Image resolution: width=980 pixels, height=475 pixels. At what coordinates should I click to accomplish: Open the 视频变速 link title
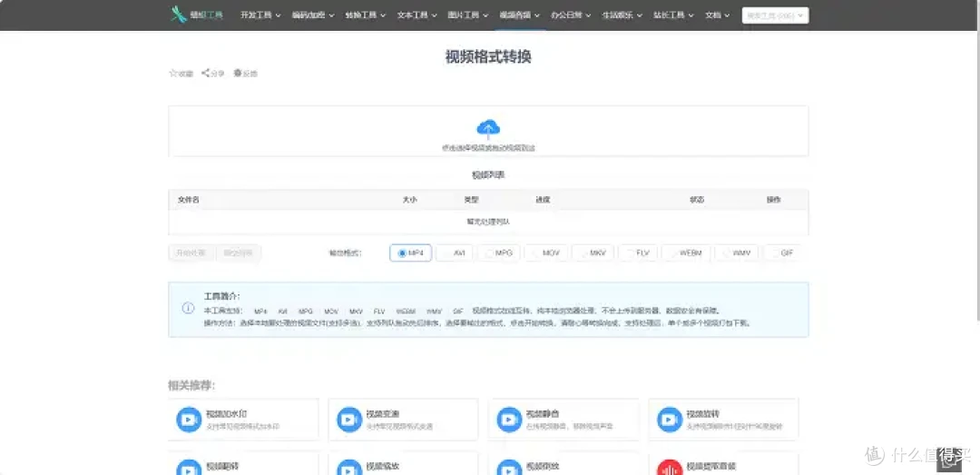pyautogui.click(x=383, y=413)
